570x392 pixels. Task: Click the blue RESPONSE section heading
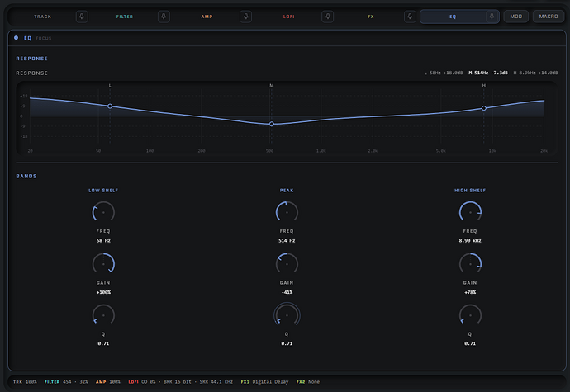(x=31, y=59)
